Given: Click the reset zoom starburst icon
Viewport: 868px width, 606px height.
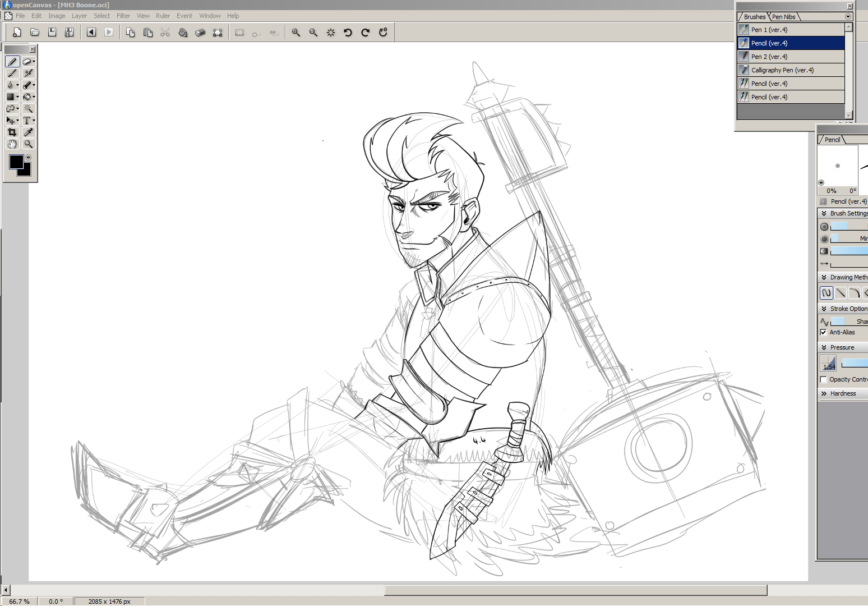Looking at the screenshot, I should pyautogui.click(x=331, y=33).
